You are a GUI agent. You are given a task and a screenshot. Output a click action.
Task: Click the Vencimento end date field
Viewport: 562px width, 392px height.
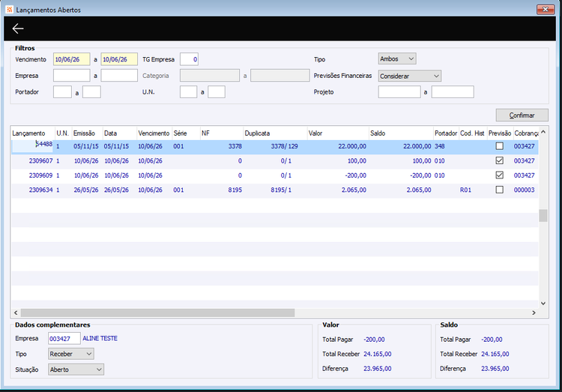tap(119, 59)
